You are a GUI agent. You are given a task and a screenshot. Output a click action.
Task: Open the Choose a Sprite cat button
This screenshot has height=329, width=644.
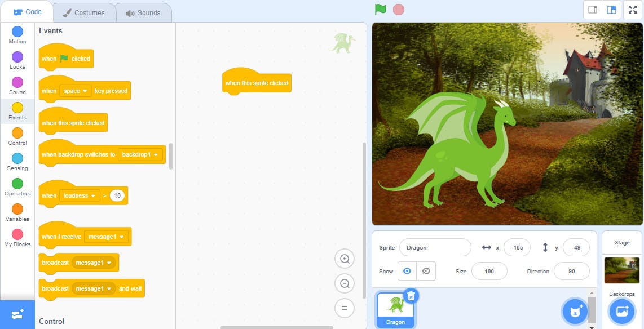575,312
